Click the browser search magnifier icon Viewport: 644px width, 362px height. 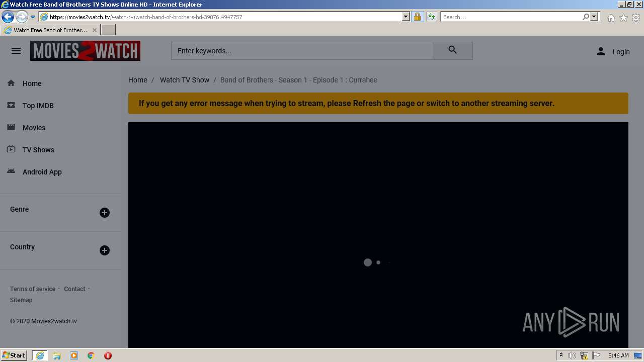pos(586,17)
